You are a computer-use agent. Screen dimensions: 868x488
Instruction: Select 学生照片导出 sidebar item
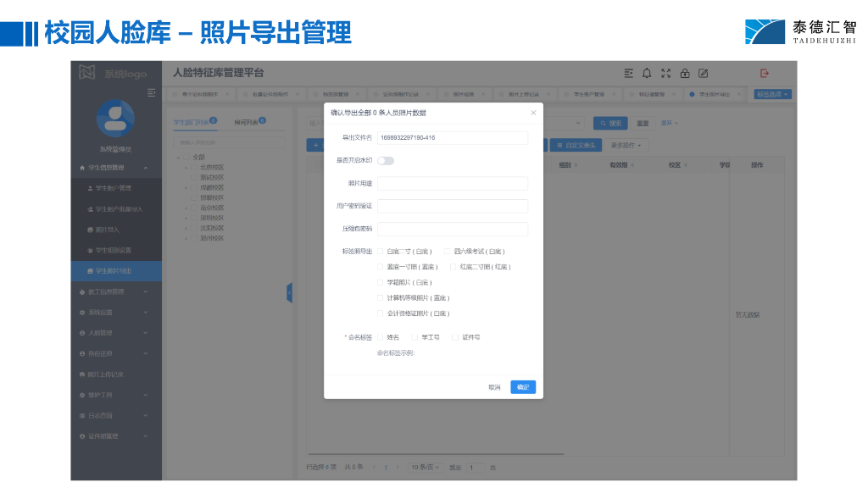coord(116,271)
